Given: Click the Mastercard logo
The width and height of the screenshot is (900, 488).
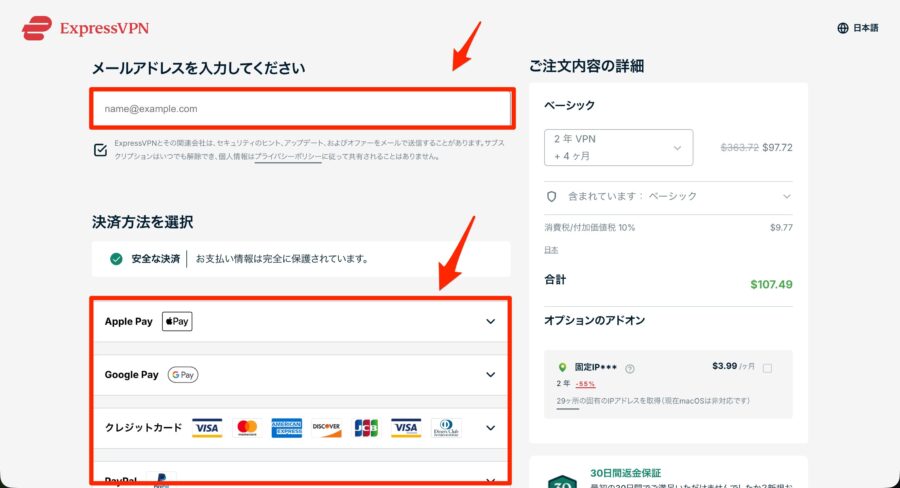Looking at the screenshot, I should (x=247, y=428).
